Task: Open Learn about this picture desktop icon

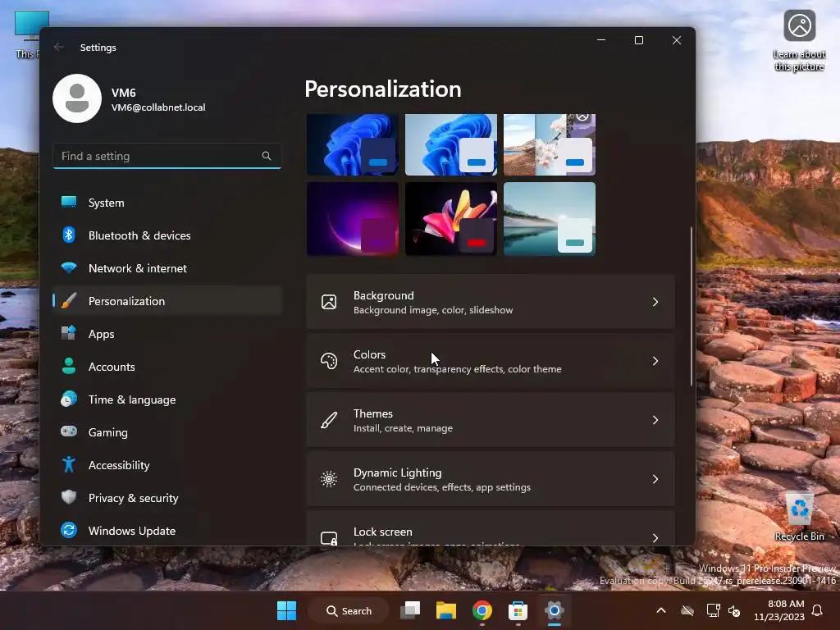Action: 799,41
